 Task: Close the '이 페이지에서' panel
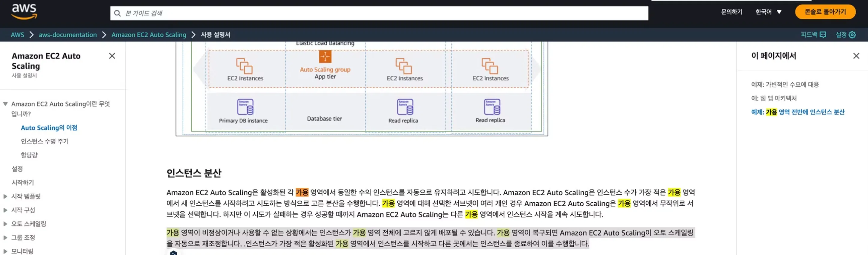pyautogui.click(x=856, y=56)
